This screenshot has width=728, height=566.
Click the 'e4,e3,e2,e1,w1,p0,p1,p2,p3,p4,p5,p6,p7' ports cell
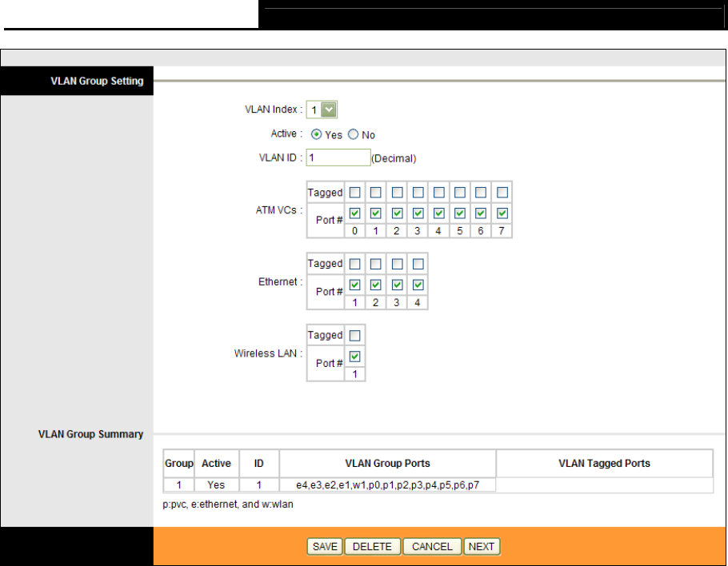tap(388, 484)
